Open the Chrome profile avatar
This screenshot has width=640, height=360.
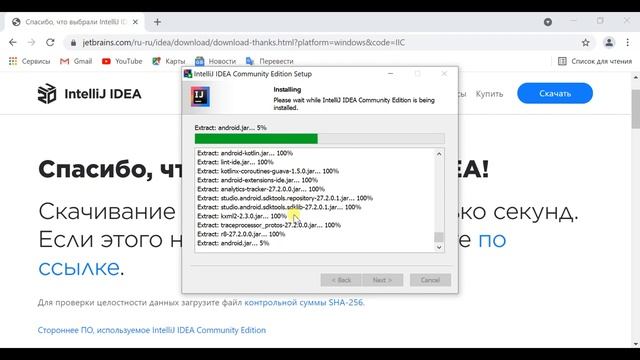[609, 42]
